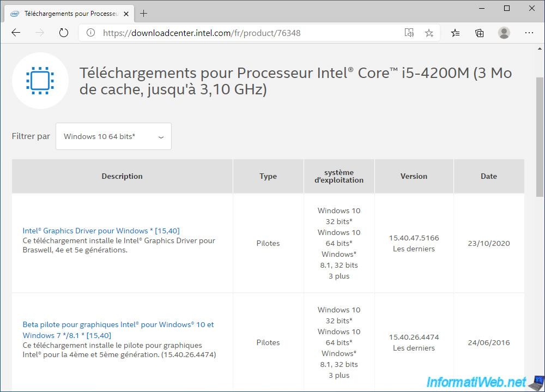Screen dimensions: 545x392
Task: Click the scrollbar up arrow
Action: 540,49
